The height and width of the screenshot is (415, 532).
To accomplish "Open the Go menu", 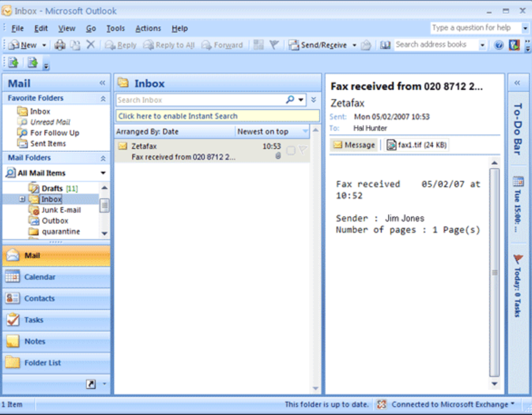I will tap(91, 28).
